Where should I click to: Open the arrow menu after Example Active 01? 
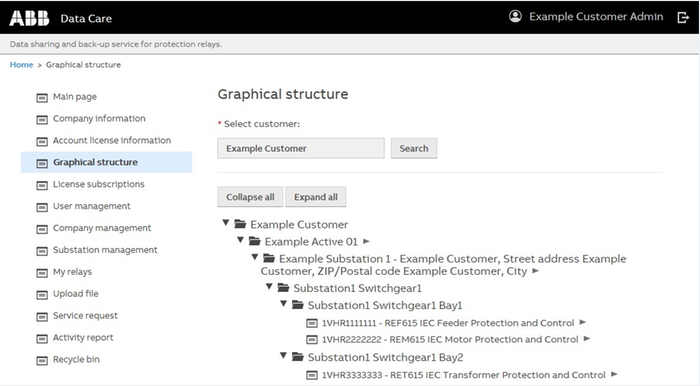(366, 241)
